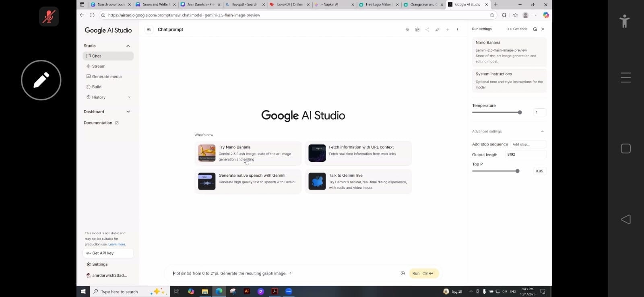The width and height of the screenshot is (644, 297).
Task: Expand the History submenu arrow
Action: pos(129,97)
